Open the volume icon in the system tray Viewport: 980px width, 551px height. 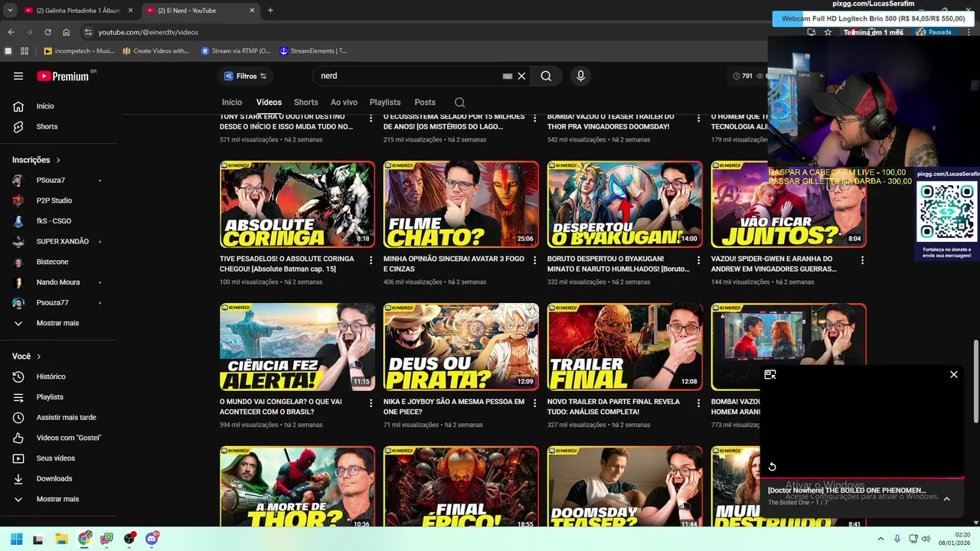926,539
